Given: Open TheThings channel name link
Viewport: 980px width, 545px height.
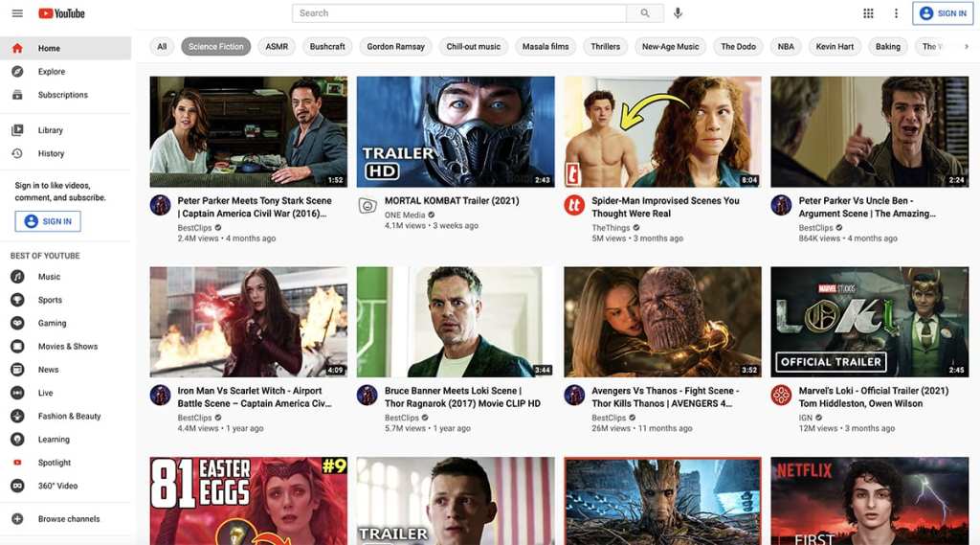Looking at the screenshot, I should tap(611, 228).
